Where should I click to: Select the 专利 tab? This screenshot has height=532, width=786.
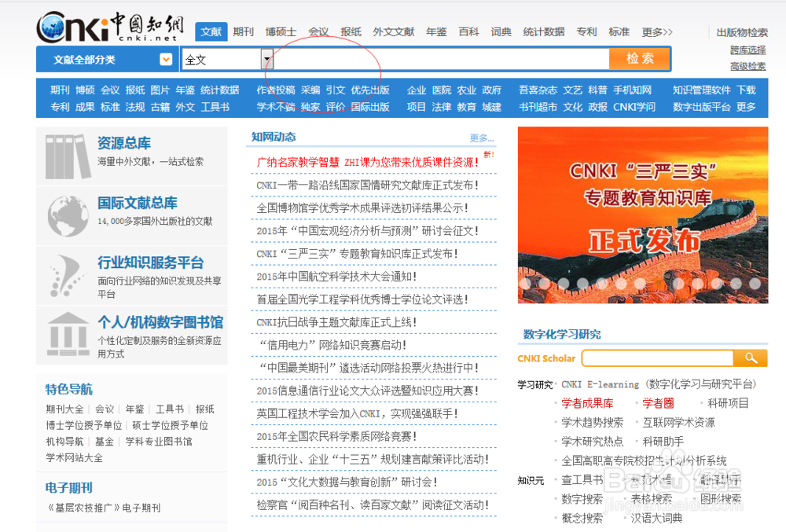tap(586, 32)
